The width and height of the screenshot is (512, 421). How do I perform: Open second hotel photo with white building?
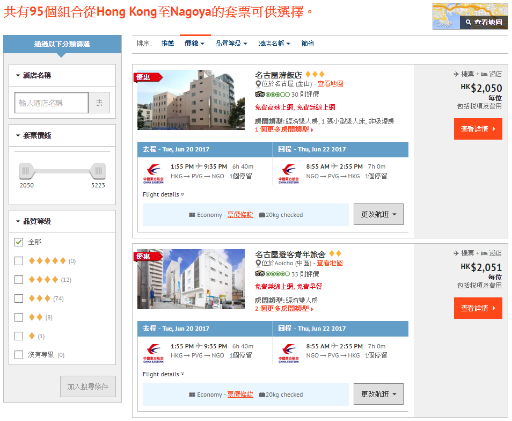191,279
